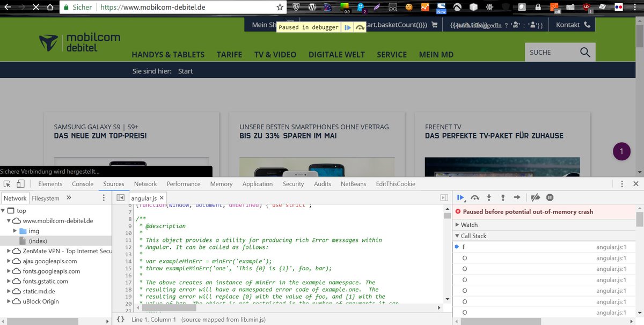Hide the debugger sidebar pane

click(444, 198)
